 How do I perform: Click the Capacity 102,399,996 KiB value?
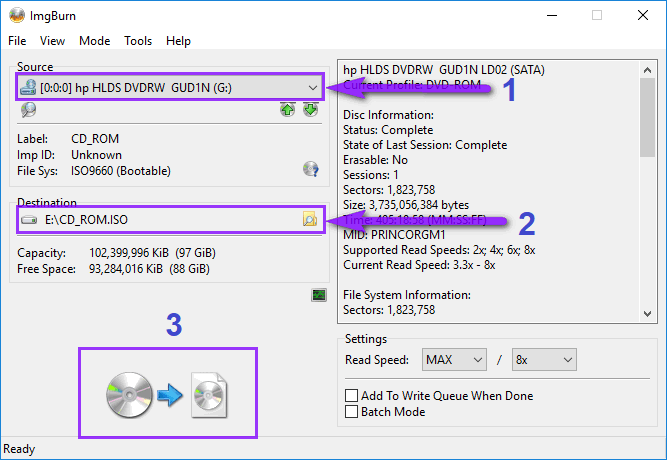pos(152,253)
